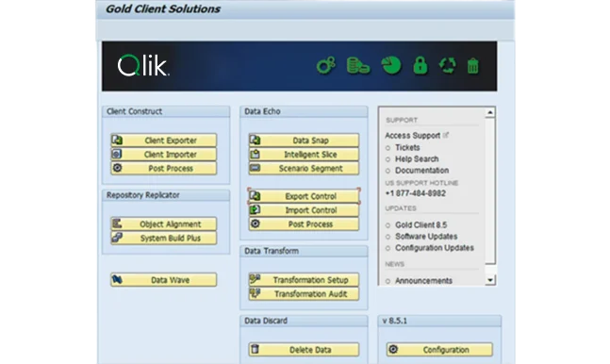Click the Documentation link
This screenshot has height=364, width=610.
[421, 171]
